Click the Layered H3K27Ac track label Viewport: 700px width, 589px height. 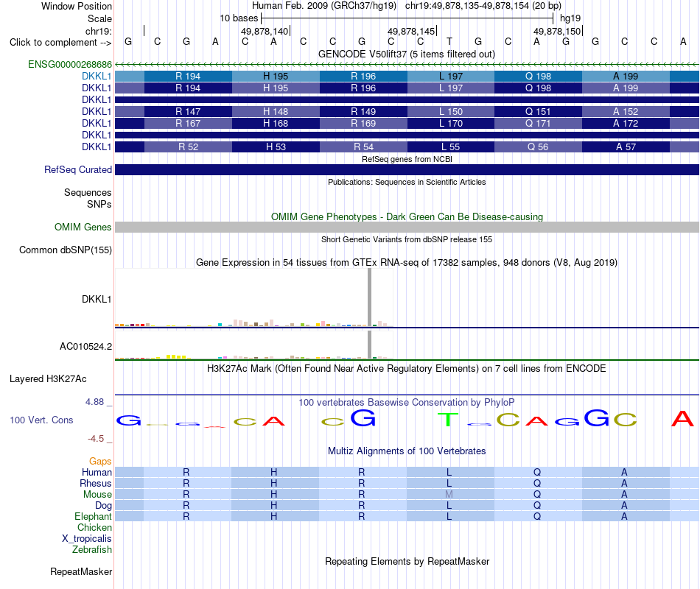tap(48, 379)
